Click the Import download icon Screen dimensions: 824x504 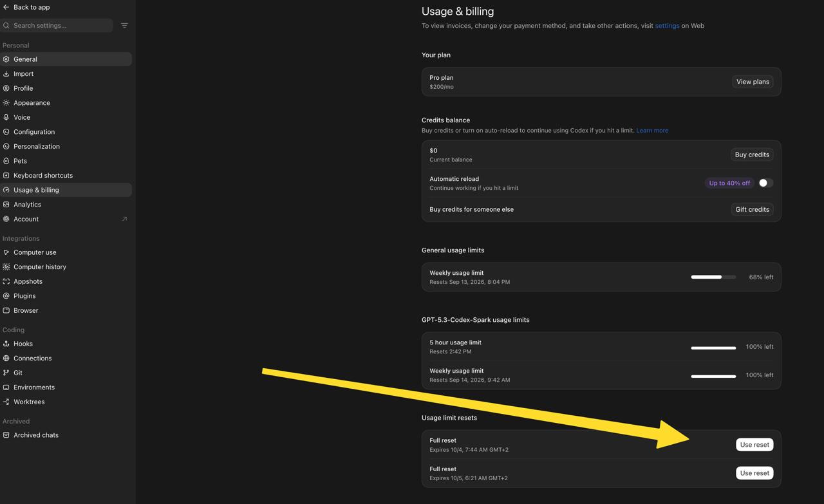tap(6, 74)
